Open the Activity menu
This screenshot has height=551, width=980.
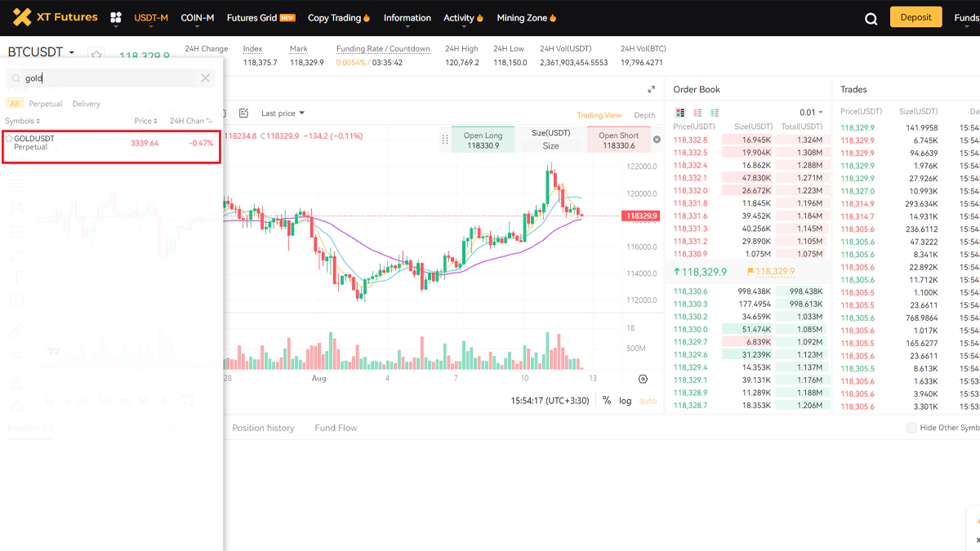pyautogui.click(x=464, y=18)
